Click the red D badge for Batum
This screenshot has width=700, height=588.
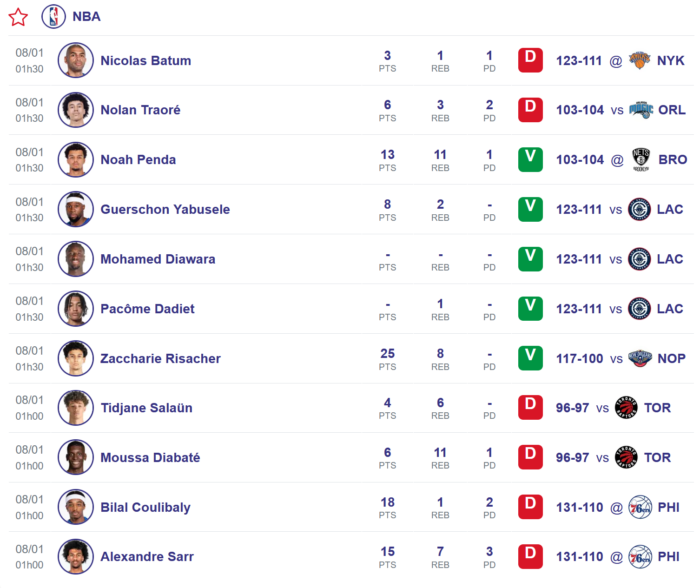click(530, 60)
